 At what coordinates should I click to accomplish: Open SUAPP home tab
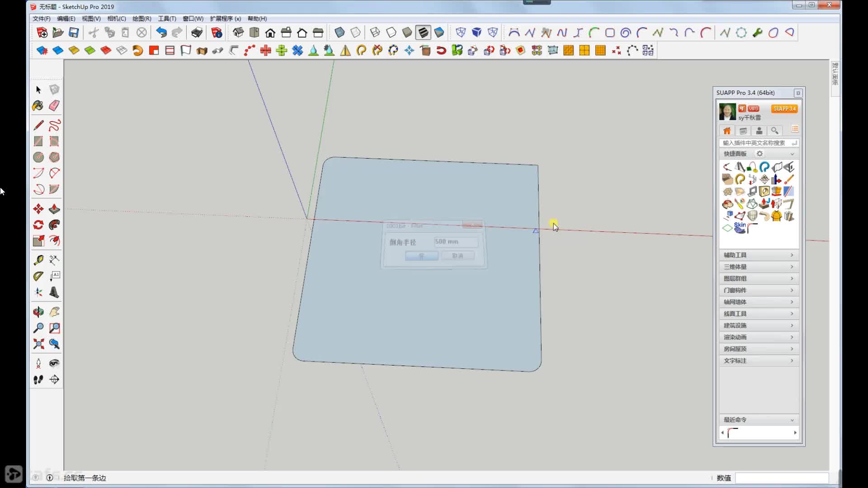coord(727,131)
